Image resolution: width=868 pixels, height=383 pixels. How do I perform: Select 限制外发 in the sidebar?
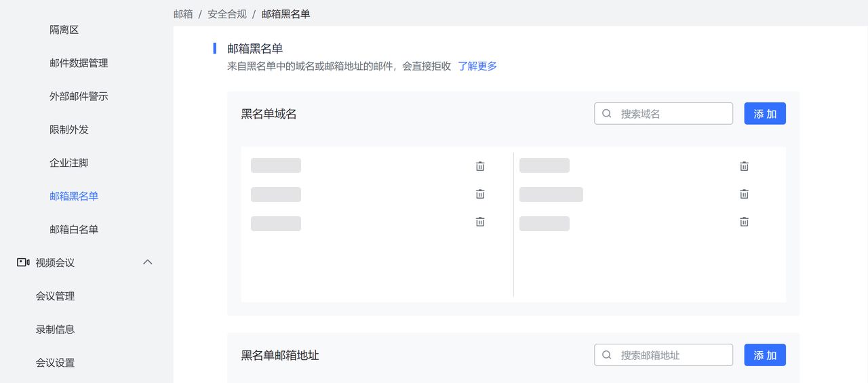pyautogui.click(x=69, y=129)
